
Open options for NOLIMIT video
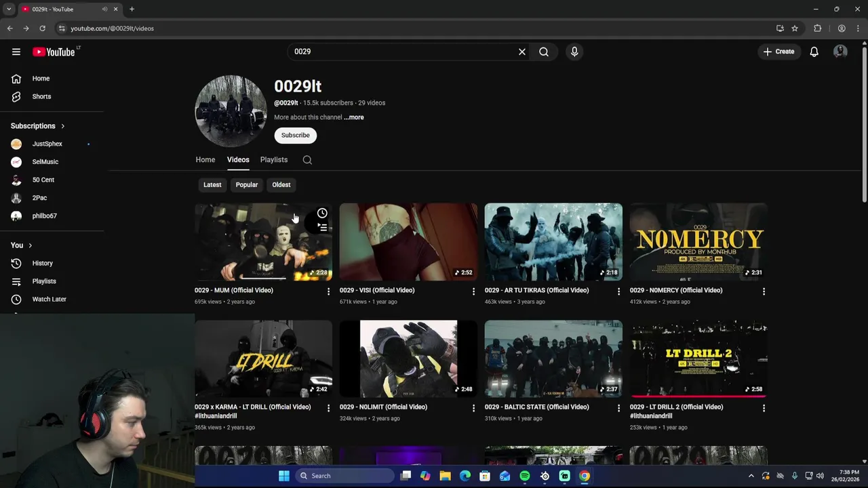[474, 408]
